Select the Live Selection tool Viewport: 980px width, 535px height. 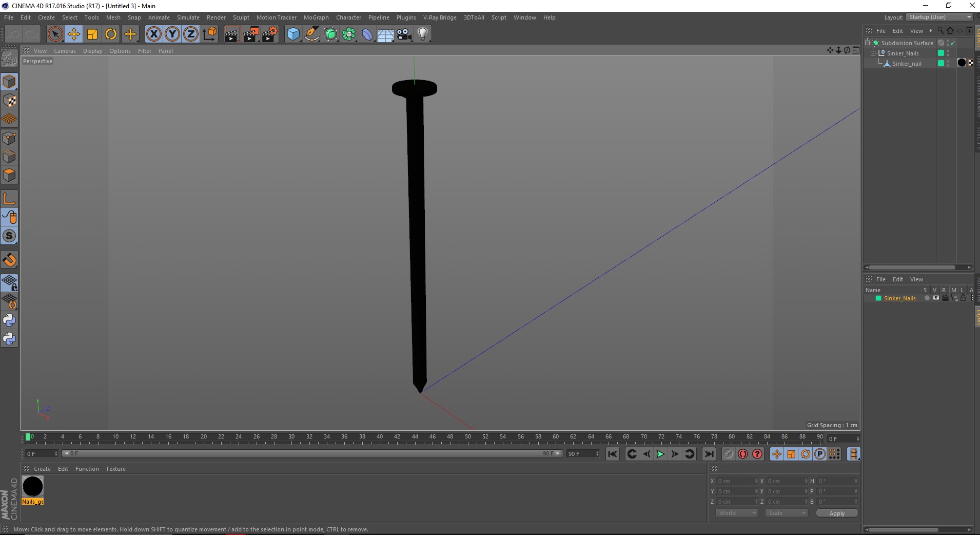coord(55,34)
